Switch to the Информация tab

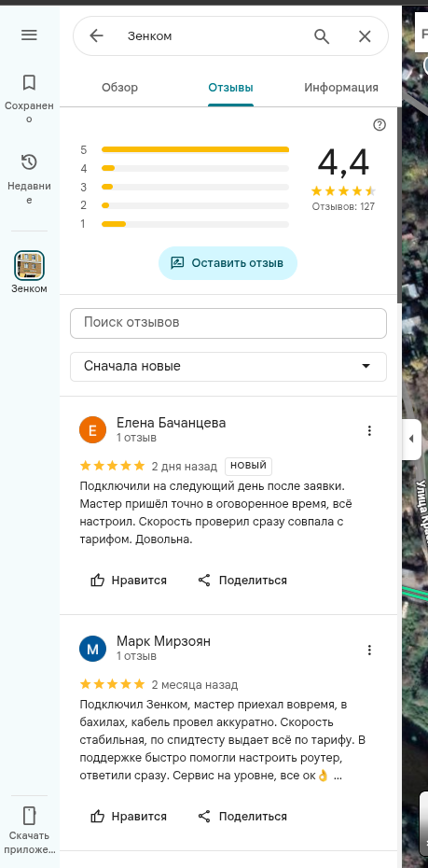click(341, 88)
